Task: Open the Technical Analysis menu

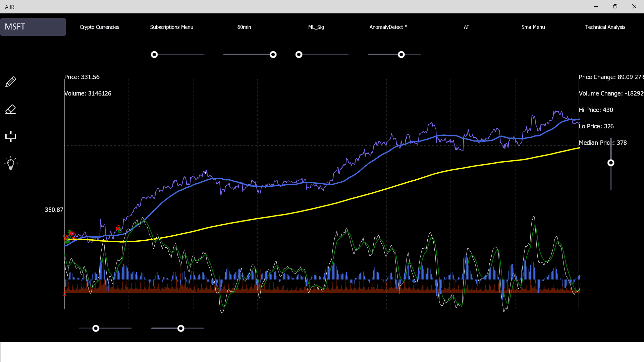Action: click(x=605, y=27)
